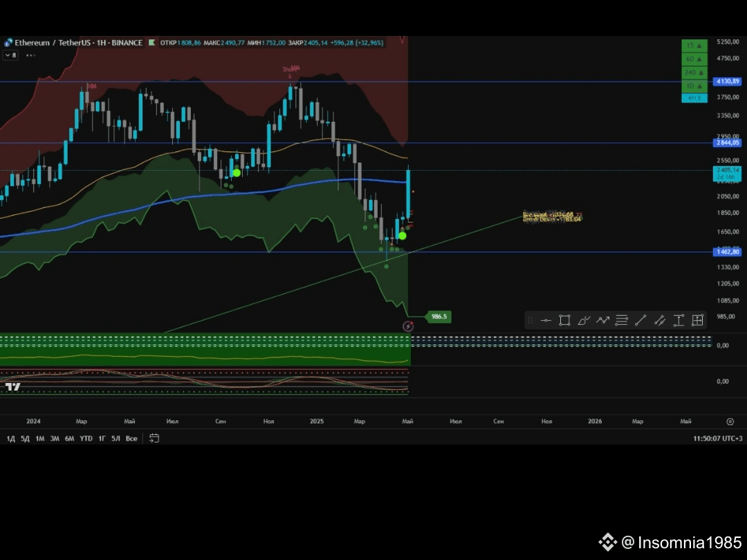Select the parallel channel drawing tool
The image size is (747, 560).
[x=660, y=320]
